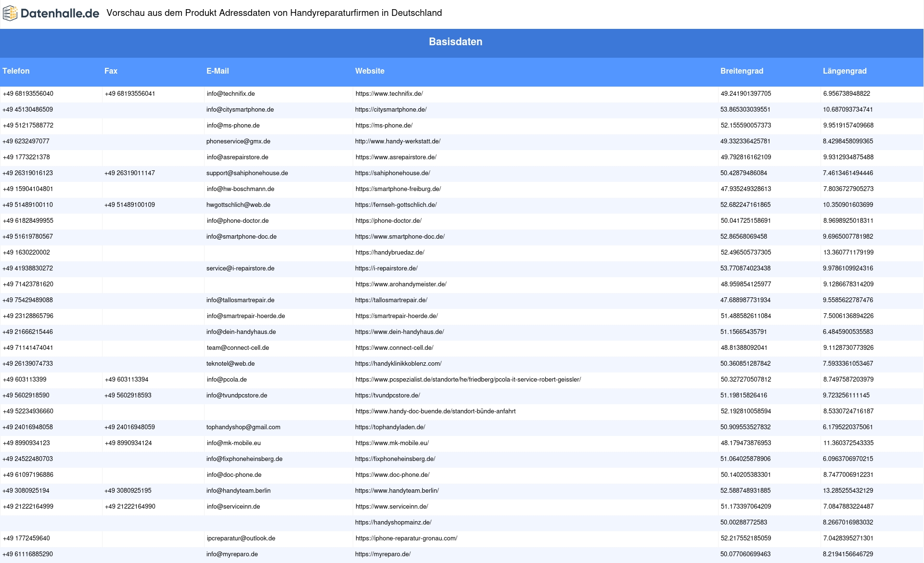Click the phone number +49 1630220002
The width and height of the screenshot is (924, 563).
(26, 253)
